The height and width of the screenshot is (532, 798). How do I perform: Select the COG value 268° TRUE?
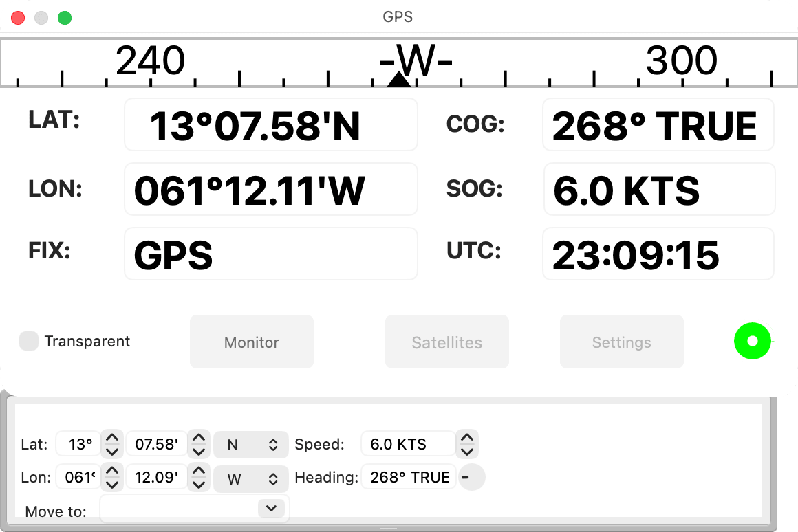tap(658, 125)
